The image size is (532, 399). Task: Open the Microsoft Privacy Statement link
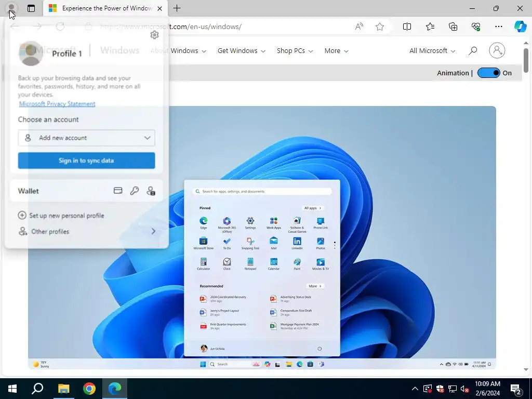[x=57, y=104]
